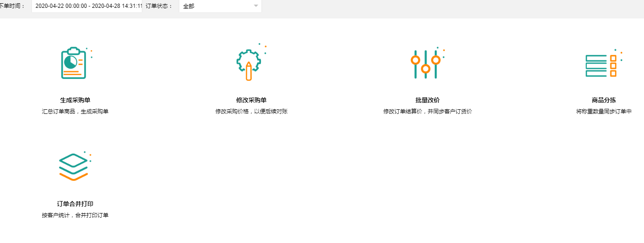Go to 商品分拣 via its title
This screenshot has height=243, width=644.
tap(603, 100)
